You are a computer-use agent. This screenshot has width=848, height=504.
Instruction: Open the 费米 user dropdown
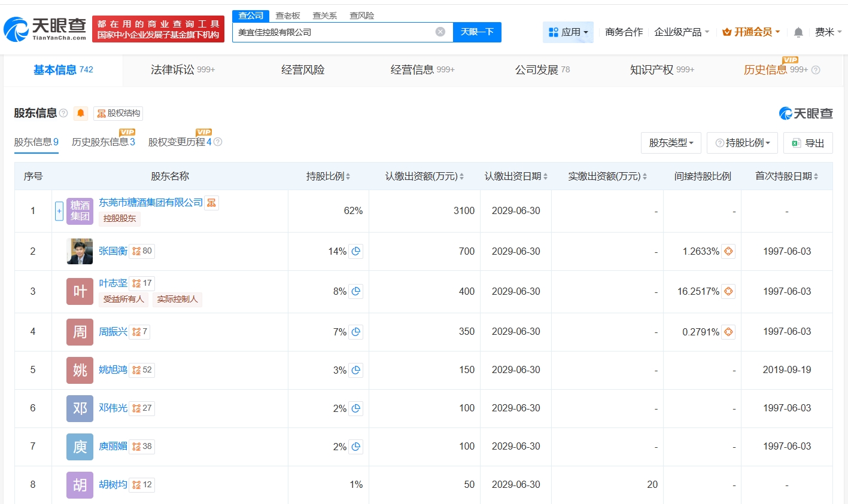pos(828,32)
